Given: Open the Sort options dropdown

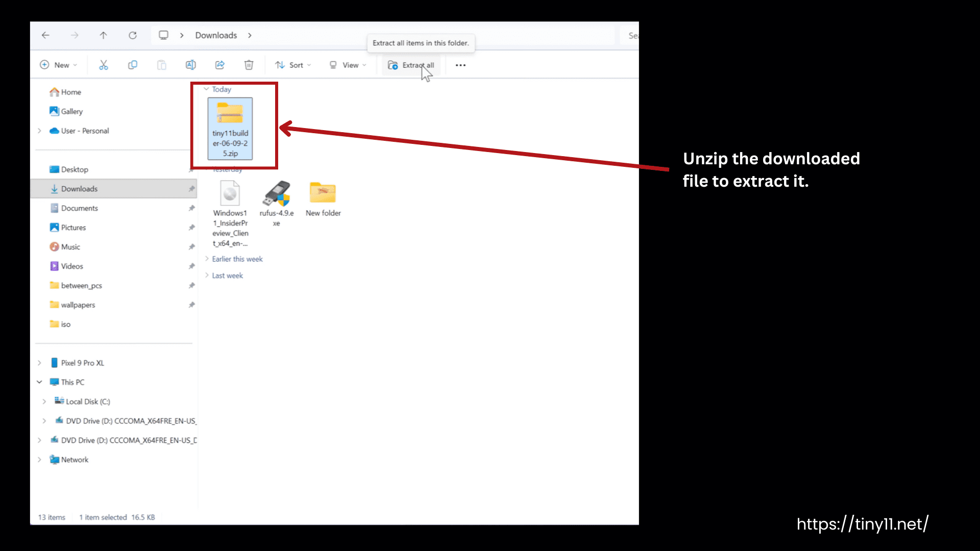Looking at the screenshot, I should click(x=293, y=65).
